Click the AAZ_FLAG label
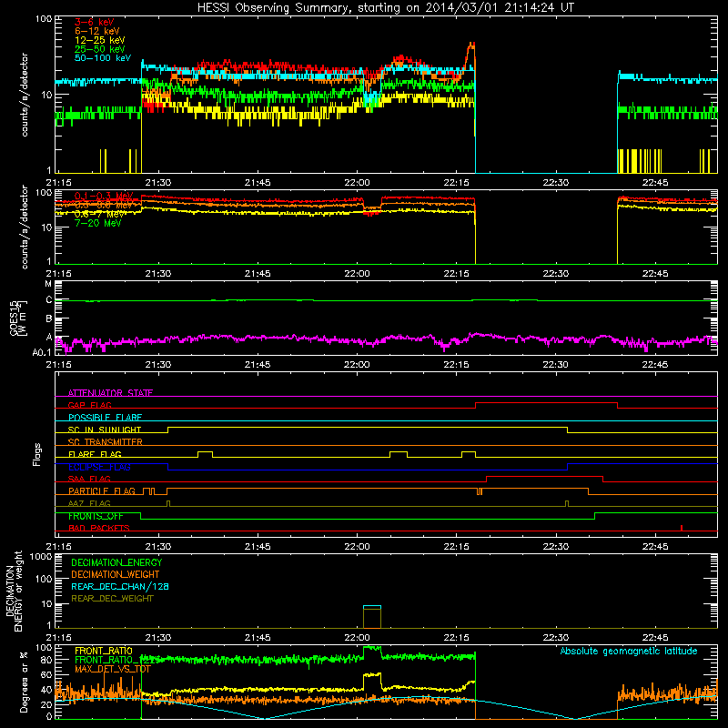Screen dimensions: 728x728 89,503
